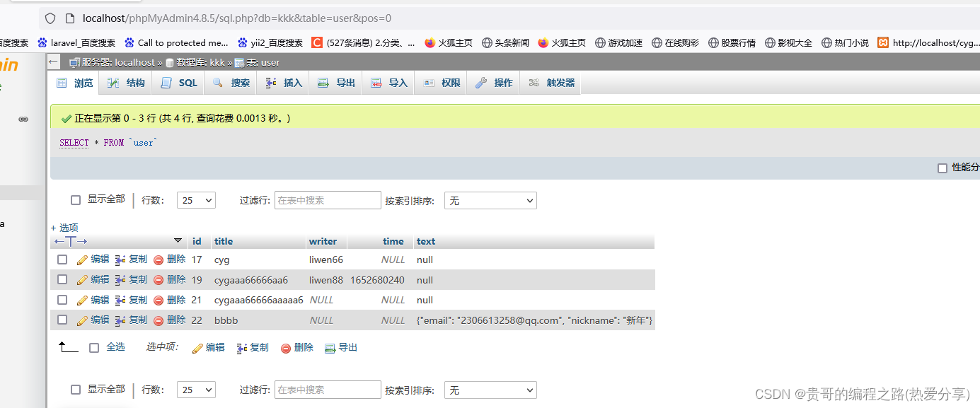The width and height of the screenshot is (980, 408).
Task: Switch to the SQL tab
Action: coord(179,83)
